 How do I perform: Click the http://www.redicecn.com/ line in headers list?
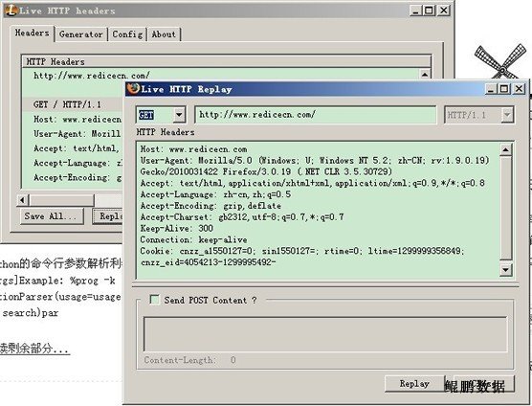[92, 75]
